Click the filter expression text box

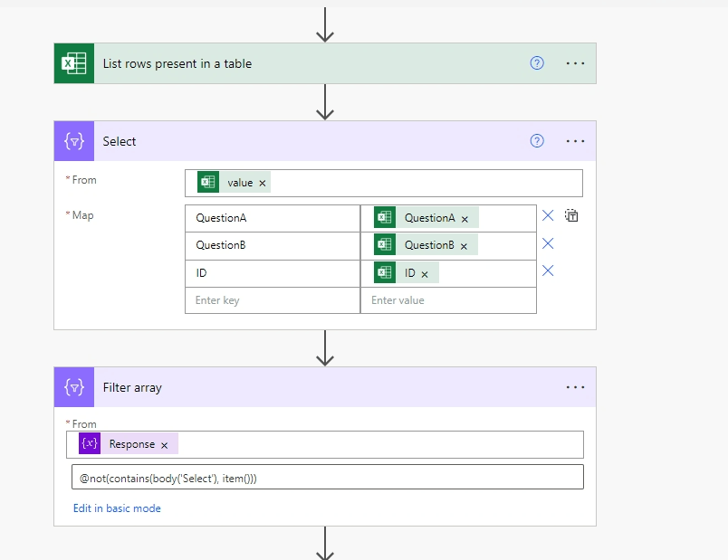(327, 477)
